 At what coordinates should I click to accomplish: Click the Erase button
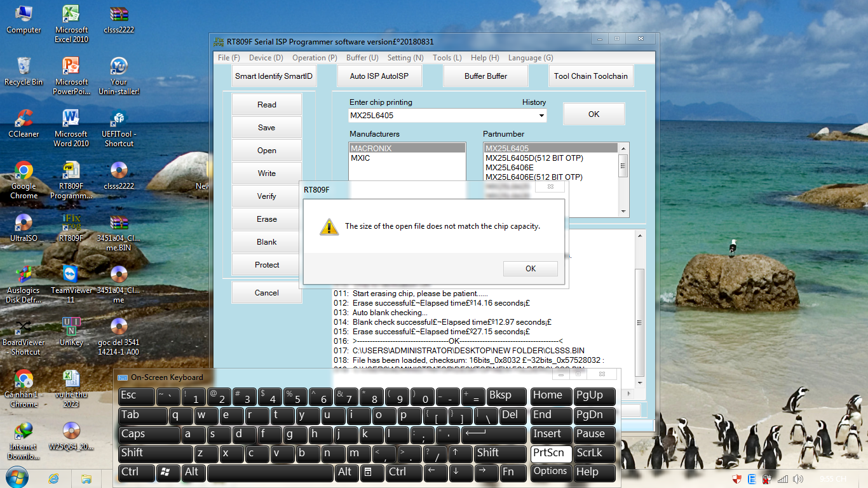[267, 219]
